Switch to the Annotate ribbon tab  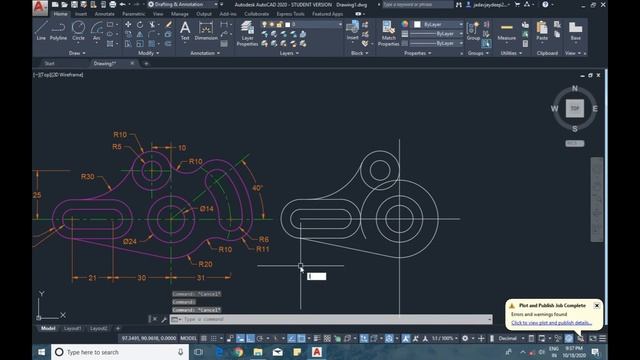tap(104, 14)
